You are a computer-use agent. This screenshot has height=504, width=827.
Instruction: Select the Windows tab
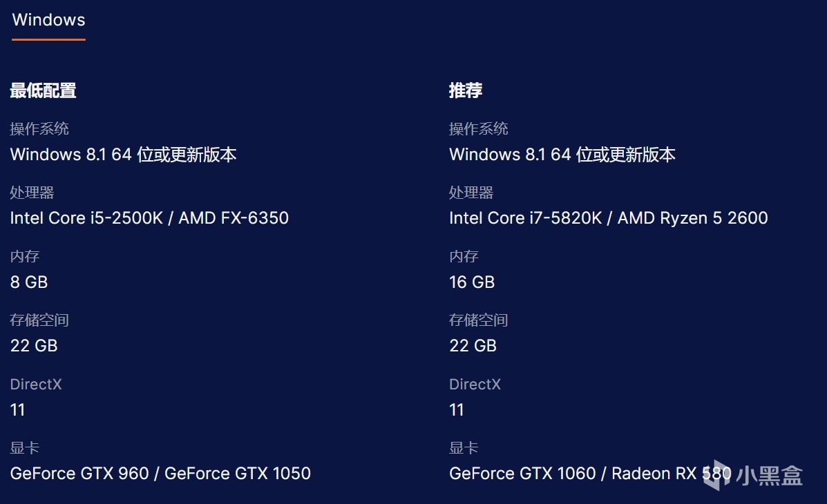point(48,20)
